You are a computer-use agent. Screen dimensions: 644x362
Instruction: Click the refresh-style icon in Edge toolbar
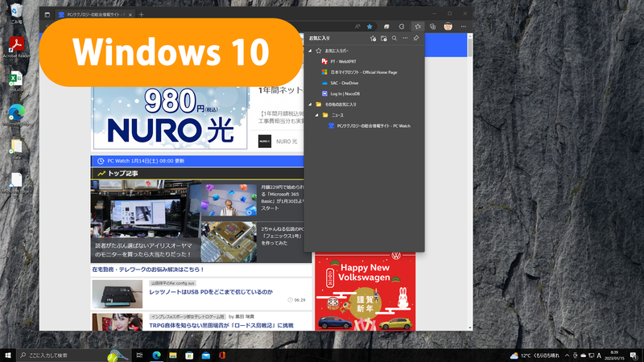[x=402, y=27]
